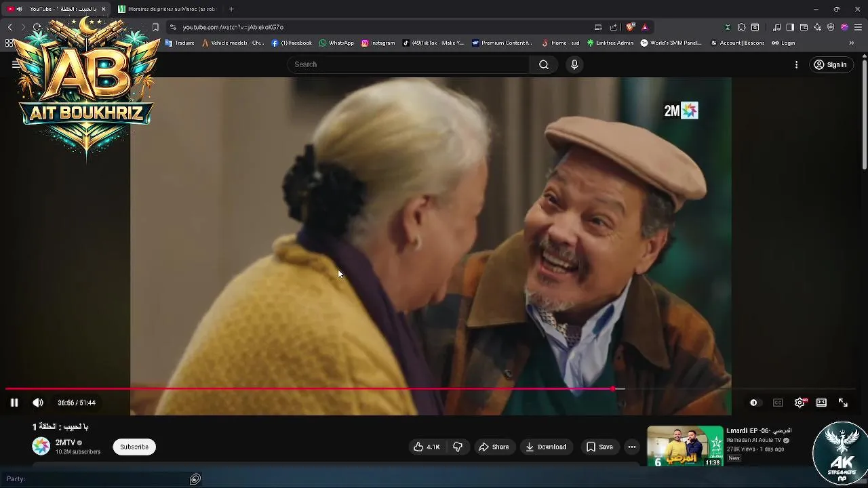Open Brave Rewards triangle icon

click(644, 27)
